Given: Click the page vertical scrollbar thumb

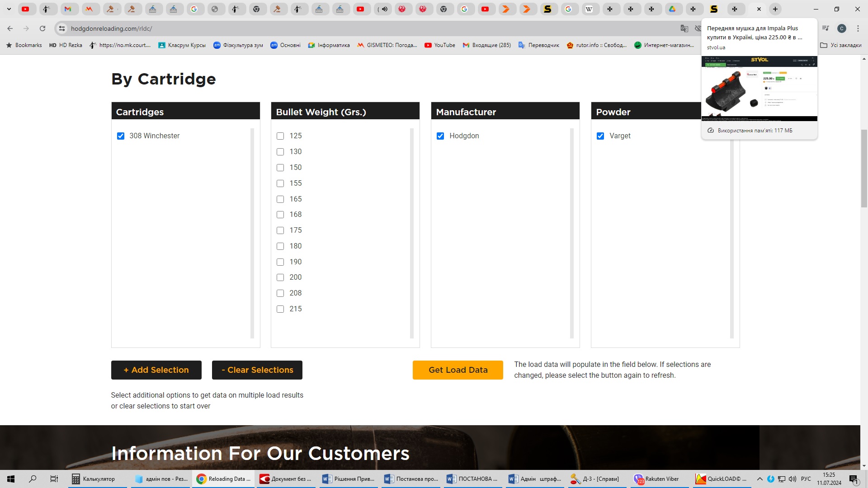Looking at the screenshot, I should pyautogui.click(x=864, y=167).
